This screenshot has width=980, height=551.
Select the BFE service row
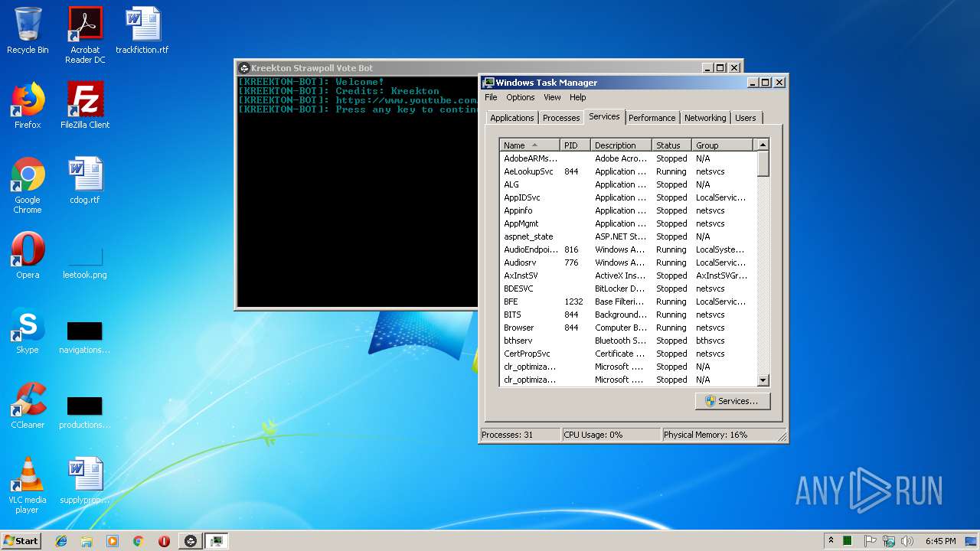click(628, 302)
